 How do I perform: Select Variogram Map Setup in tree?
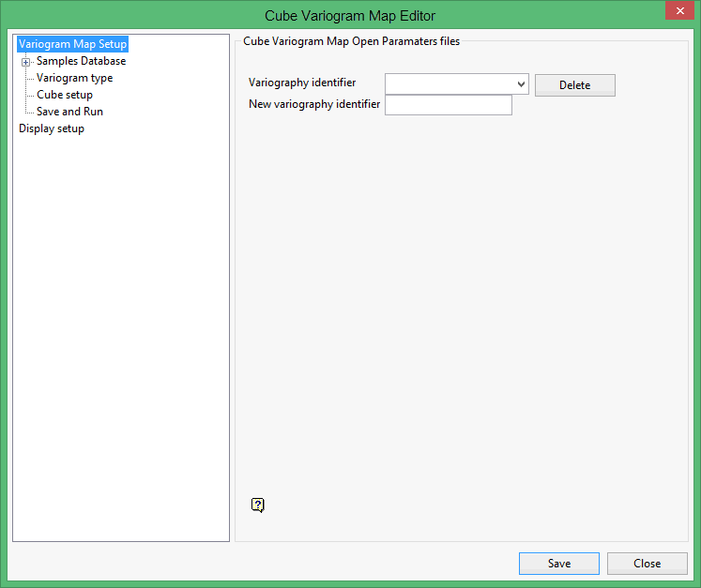pyautogui.click(x=72, y=44)
